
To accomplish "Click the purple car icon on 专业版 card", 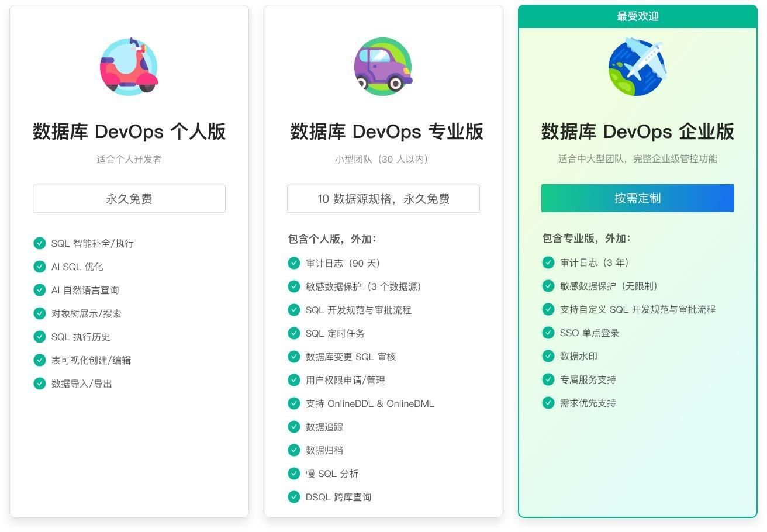I will [x=383, y=66].
